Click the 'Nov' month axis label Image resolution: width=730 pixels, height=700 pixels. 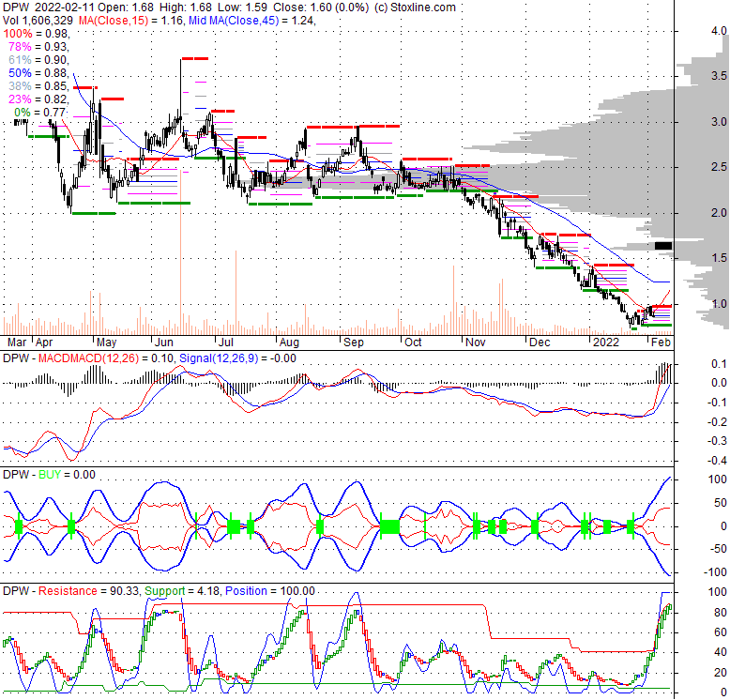click(x=476, y=342)
